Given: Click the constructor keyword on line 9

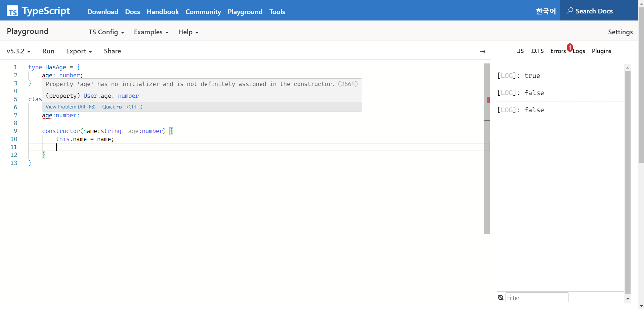Looking at the screenshot, I should pyautogui.click(x=61, y=131).
